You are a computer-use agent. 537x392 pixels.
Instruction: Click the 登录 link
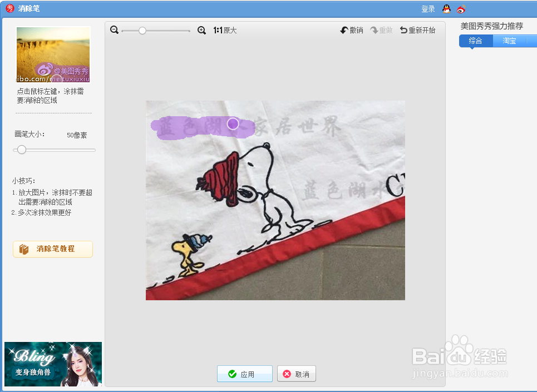(428, 9)
